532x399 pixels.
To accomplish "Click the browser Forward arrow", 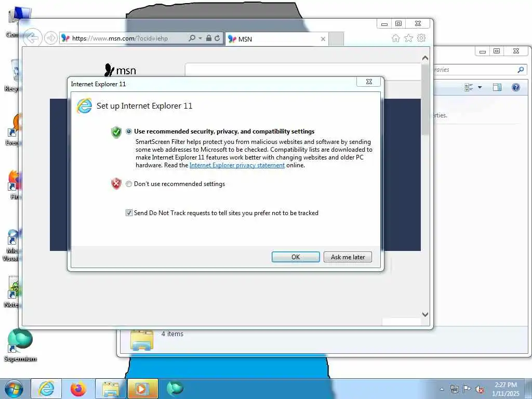I will pos(50,38).
